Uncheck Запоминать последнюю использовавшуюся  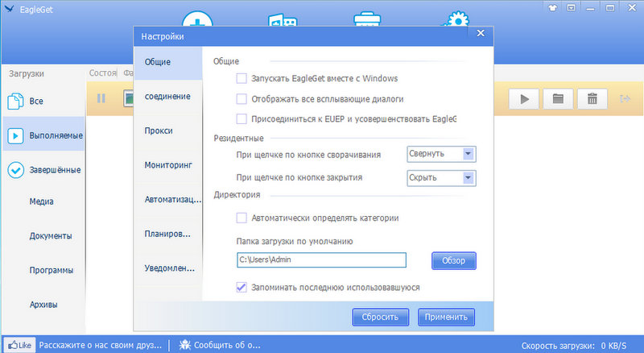tap(242, 287)
